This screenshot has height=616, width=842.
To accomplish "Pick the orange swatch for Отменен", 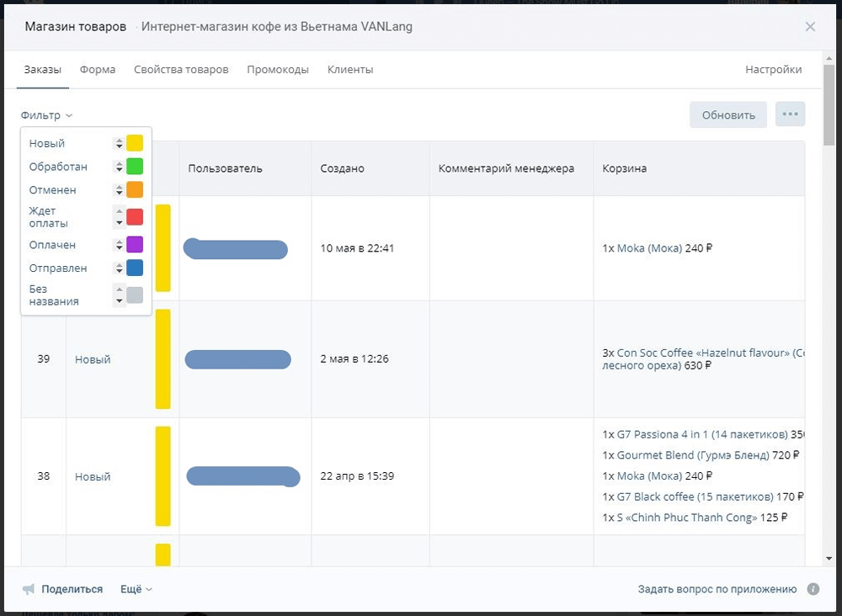I will pyautogui.click(x=135, y=190).
